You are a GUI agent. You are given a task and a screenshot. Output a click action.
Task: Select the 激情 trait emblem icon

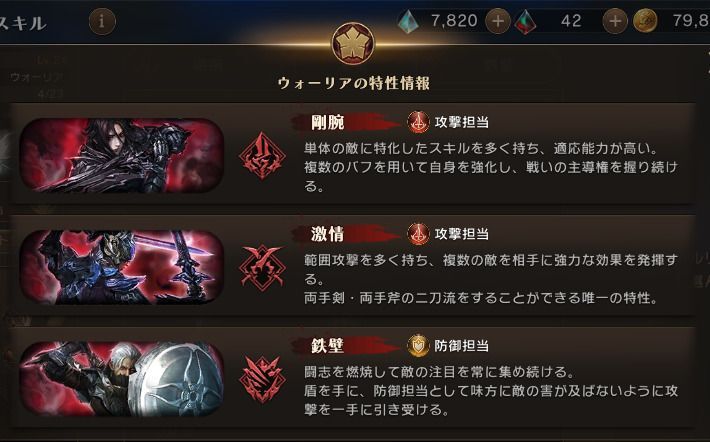[x=262, y=268]
